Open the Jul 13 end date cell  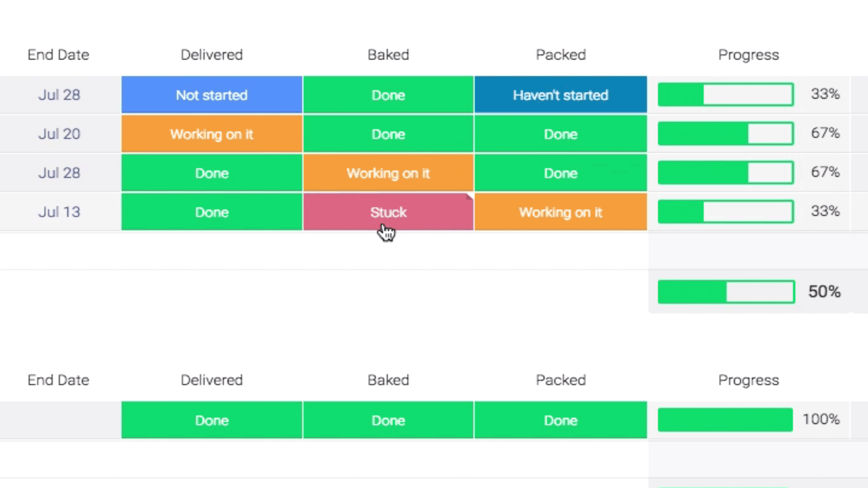tap(59, 212)
